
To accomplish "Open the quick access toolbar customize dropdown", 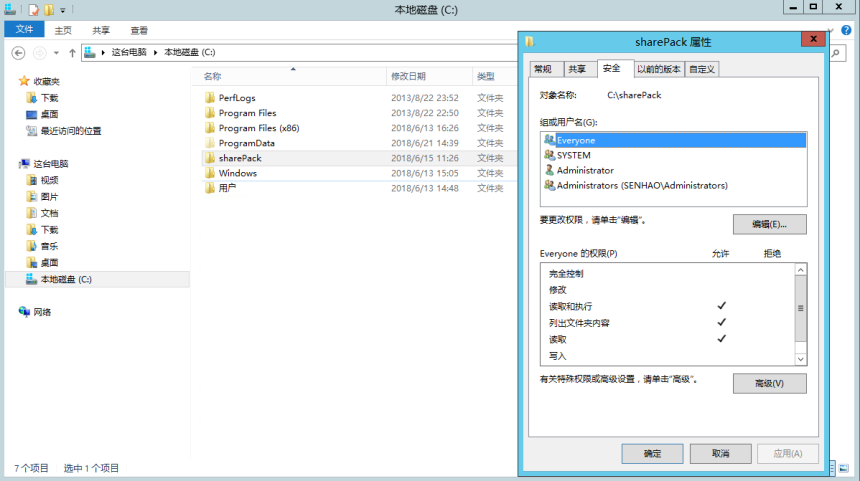I will click(62, 10).
